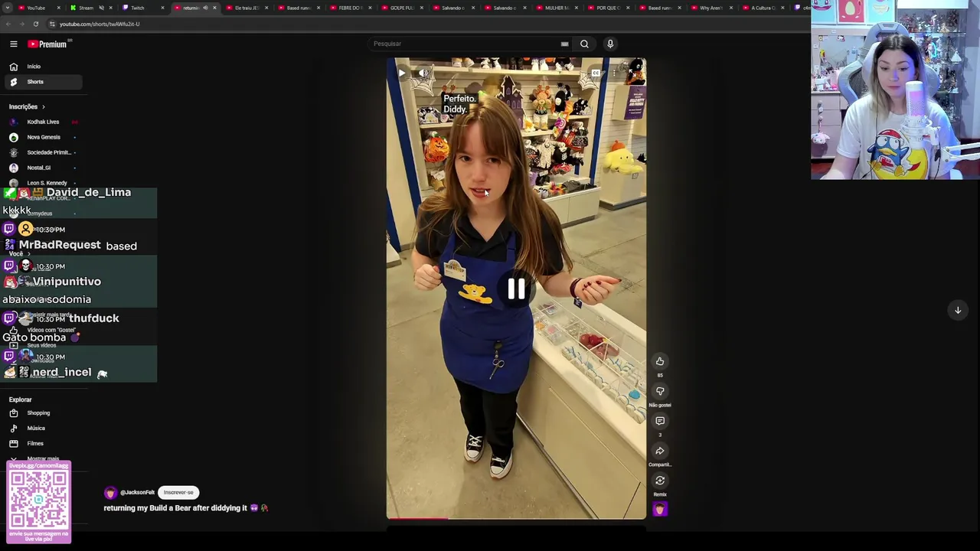Screen dimensions: 980x551
Task: Switch to the A Cultura browser tab
Action: click(763, 8)
